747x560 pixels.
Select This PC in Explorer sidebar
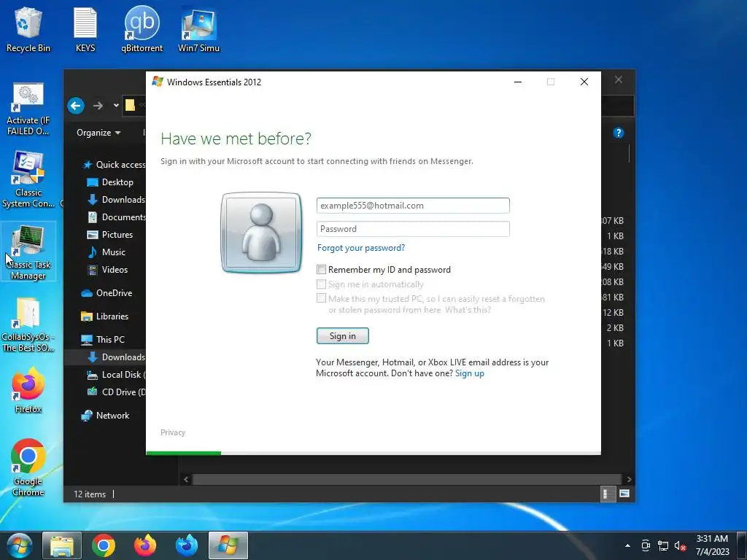[x=103, y=340]
